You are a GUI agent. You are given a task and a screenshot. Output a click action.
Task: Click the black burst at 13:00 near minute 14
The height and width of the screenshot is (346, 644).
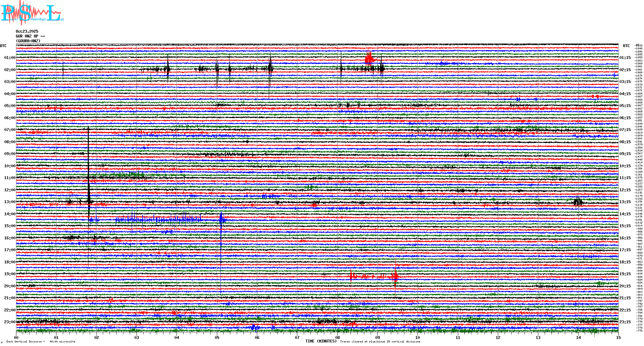point(578,202)
